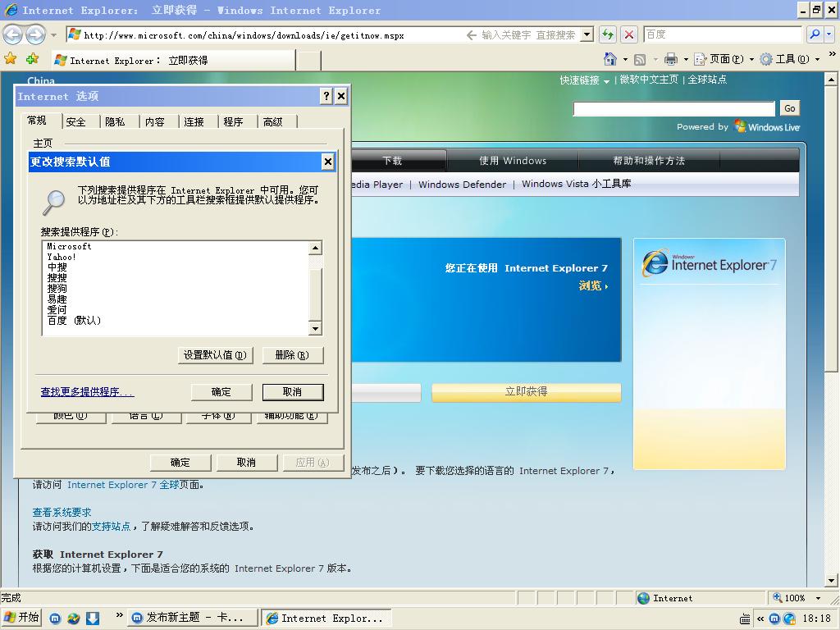This screenshot has width=840, height=630.
Task: Click the RSS feeds icon
Action: pyautogui.click(x=640, y=59)
